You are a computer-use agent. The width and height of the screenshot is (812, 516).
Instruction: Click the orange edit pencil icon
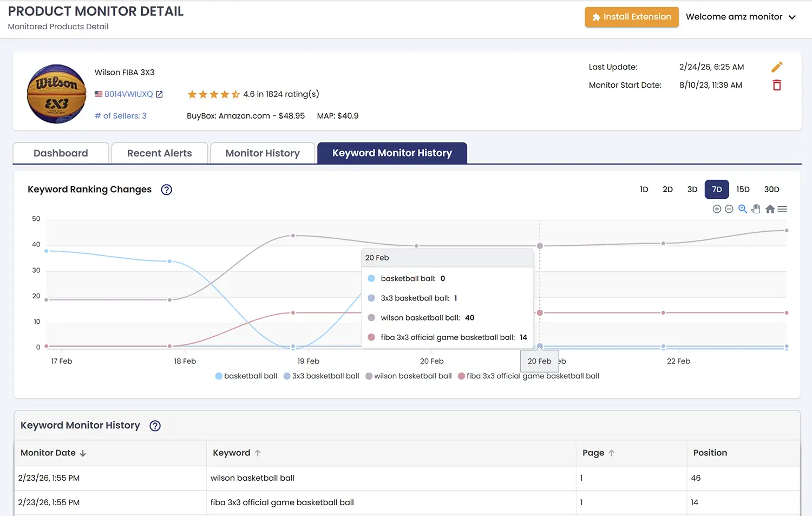(x=777, y=67)
